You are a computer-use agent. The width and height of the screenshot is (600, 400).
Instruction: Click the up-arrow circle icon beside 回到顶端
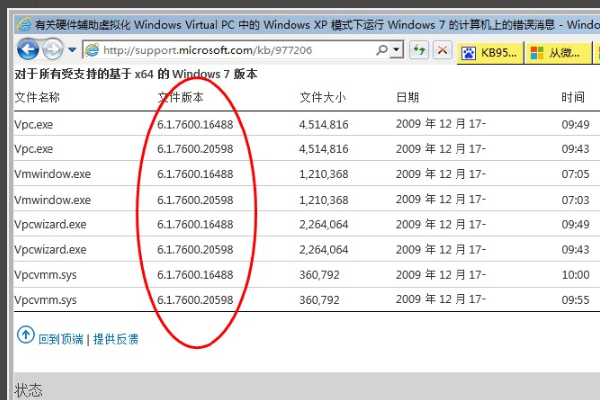[x=26, y=335]
